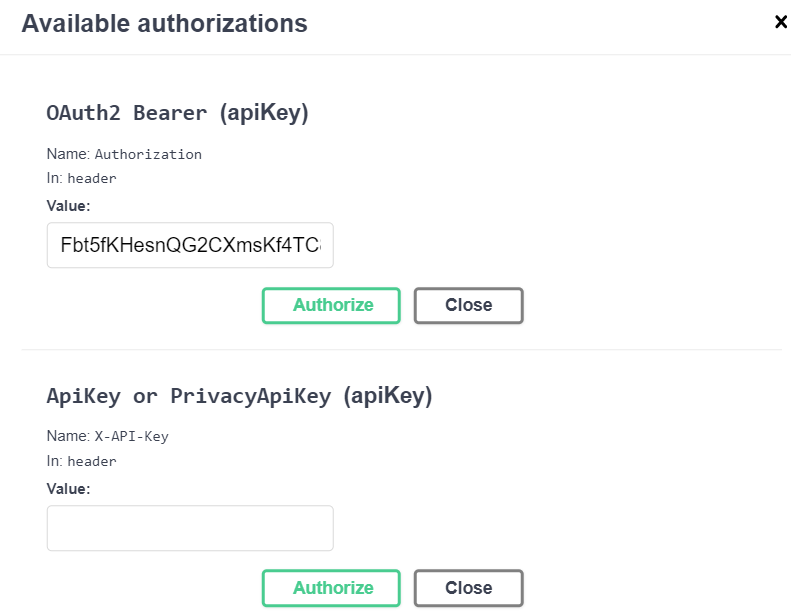Click the Name label beside X-API-Key
The width and height of the screenshot is (791, 616).
(x=67, y=437)
